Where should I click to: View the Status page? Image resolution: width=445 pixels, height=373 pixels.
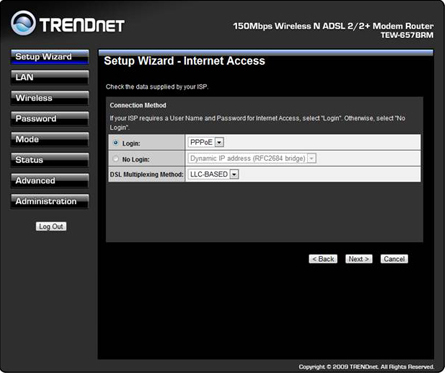[x=50, y=160]
